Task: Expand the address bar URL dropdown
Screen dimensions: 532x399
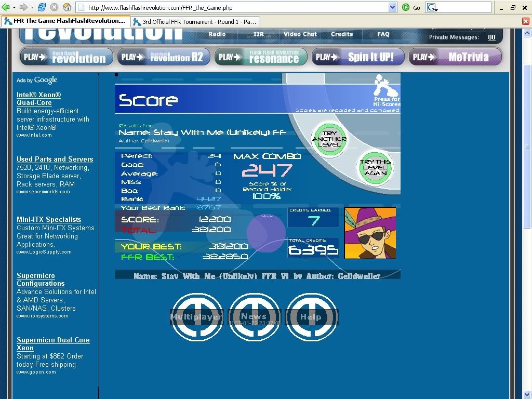Action: [x=393, y=7]
